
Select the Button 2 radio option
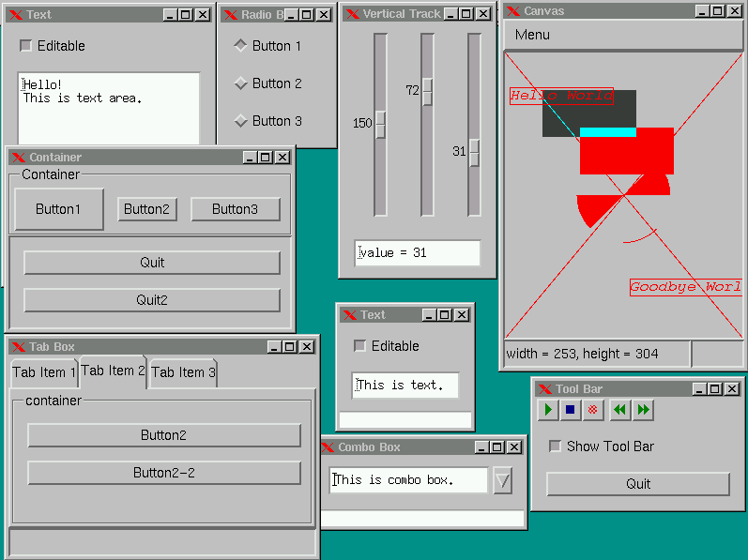[240, 83]
